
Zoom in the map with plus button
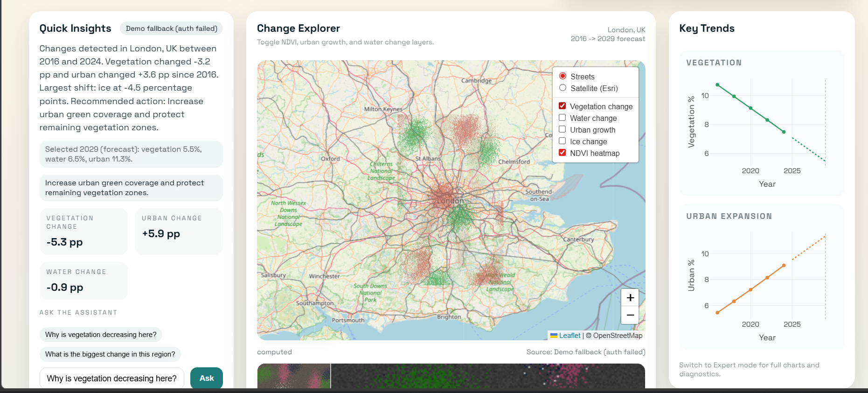coord(630,298)
